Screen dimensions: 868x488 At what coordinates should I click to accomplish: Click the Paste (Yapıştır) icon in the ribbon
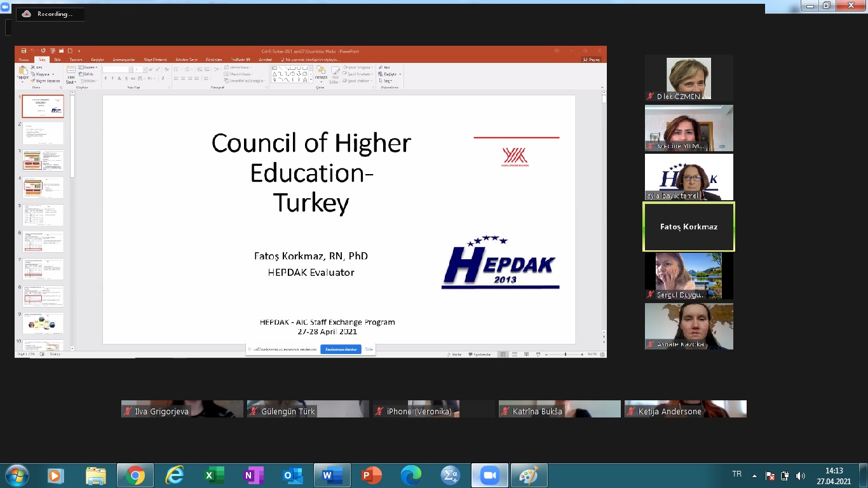(22, 71)
